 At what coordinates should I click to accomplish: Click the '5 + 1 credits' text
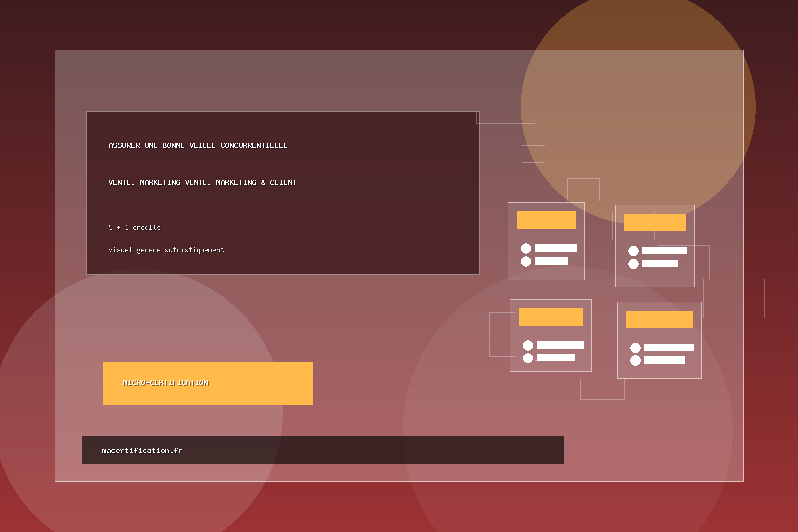coord(134,227)
